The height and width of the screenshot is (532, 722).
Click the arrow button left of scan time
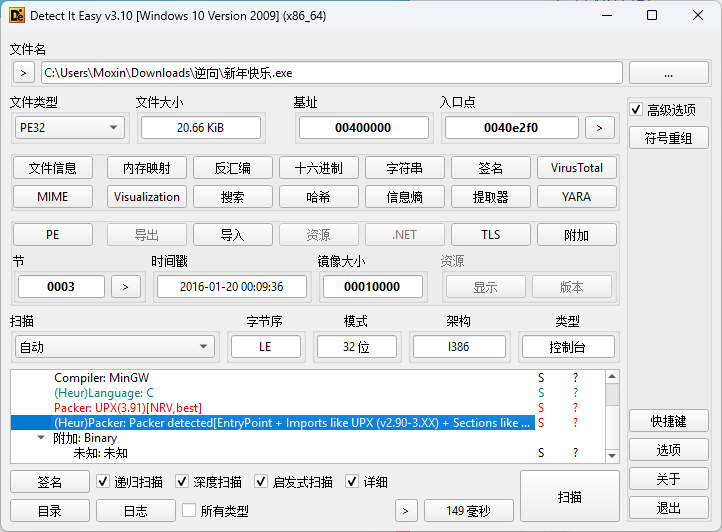tap(405, 511)
